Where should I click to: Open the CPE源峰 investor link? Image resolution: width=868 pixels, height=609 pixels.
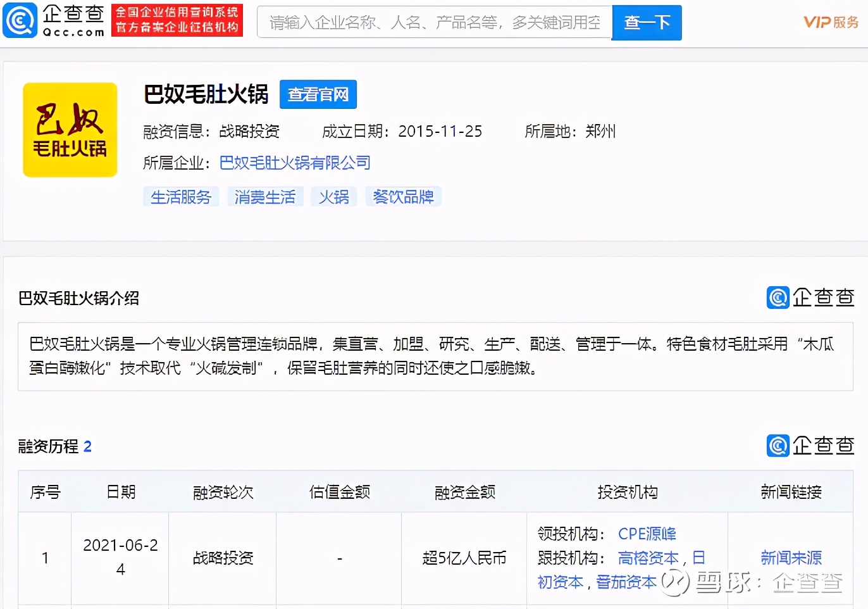(647, 534)
